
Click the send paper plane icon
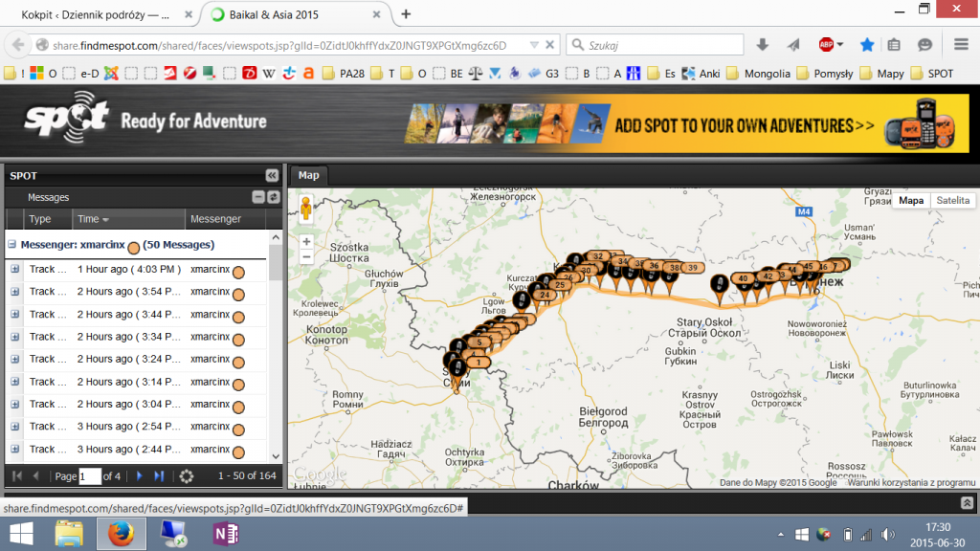tap(793, 45)
